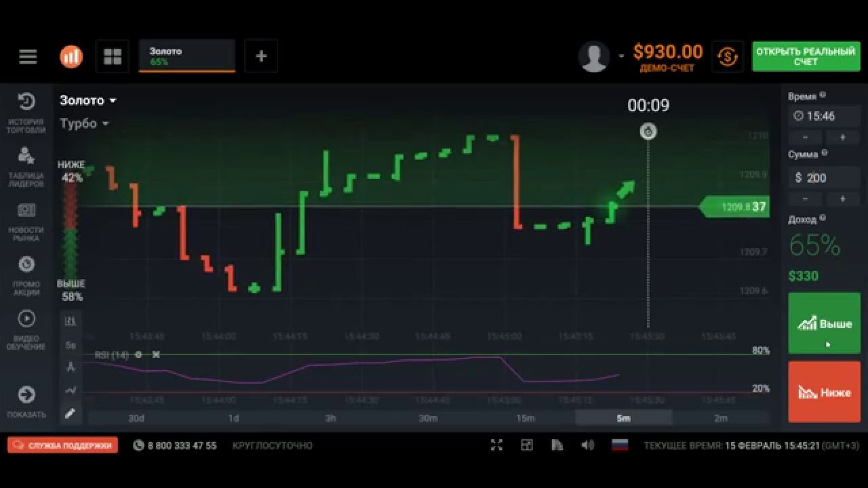Add a new asset tab with plus
Image resolution: width=868 pixels, height=488 pixels.
click(261, 56)
